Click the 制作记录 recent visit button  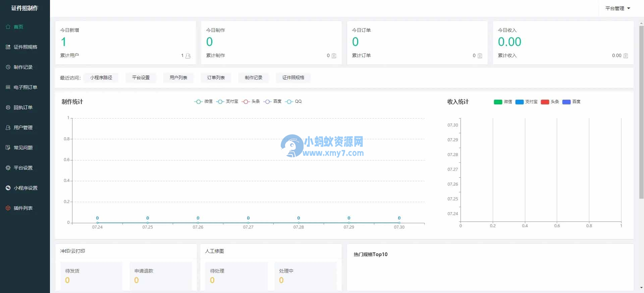(254, 78)
